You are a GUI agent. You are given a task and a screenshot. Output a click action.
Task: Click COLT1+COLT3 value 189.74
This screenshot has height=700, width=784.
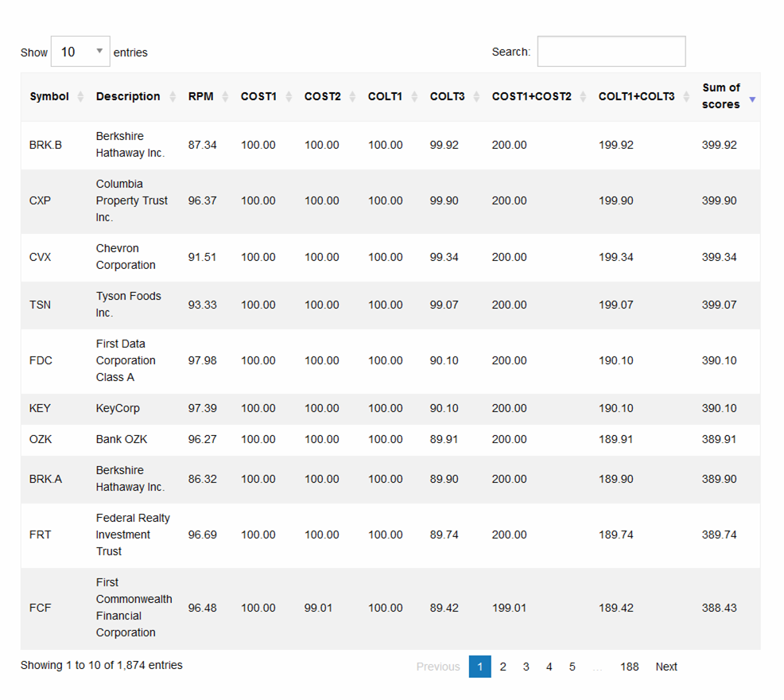click(616, 535)
